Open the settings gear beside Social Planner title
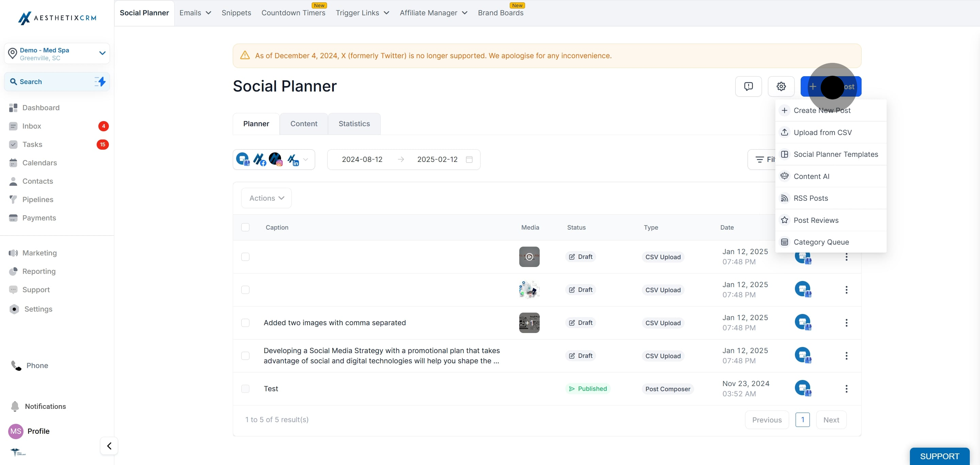Image resolution: width=980 pixels, height=465 pixels. 781,86
